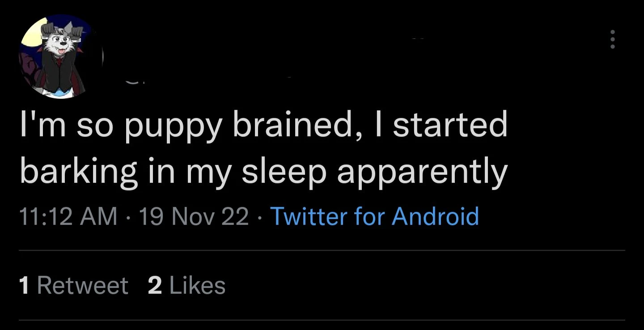The height and width of the screenshot is (330, 644).
Task: Click the "19 Nov 22" date
Action: [x=194, y=216]
